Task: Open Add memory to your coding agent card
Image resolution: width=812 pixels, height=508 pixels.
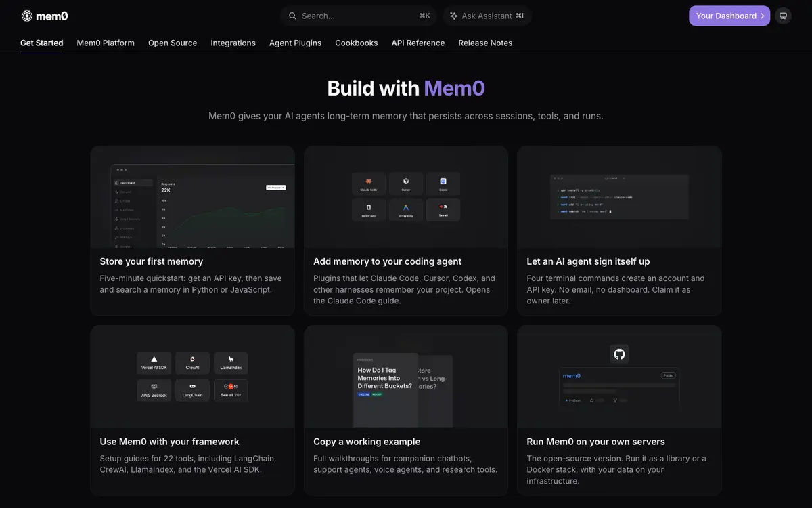Action: click(x=406, y=231)
